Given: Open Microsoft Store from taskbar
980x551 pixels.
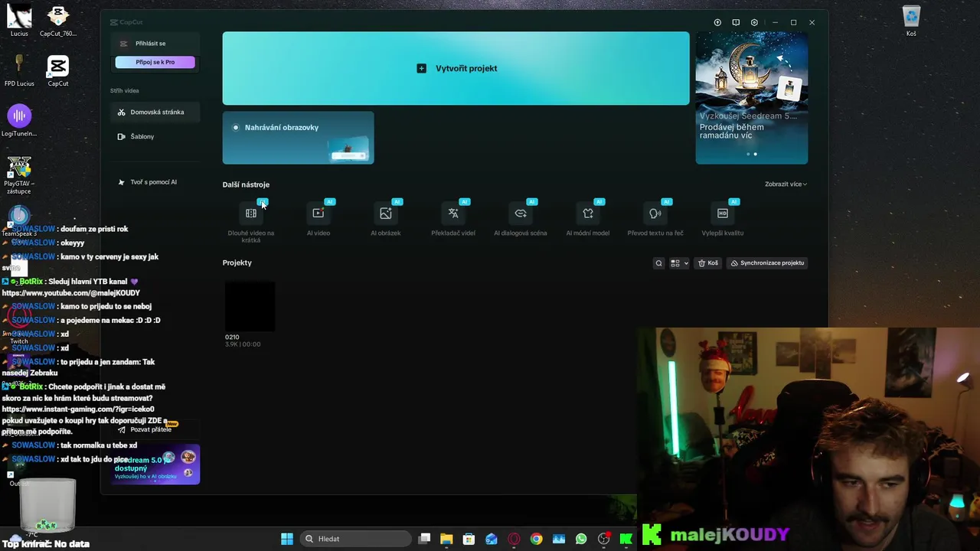Looking at the screenshot, I should tap(469, 539).
